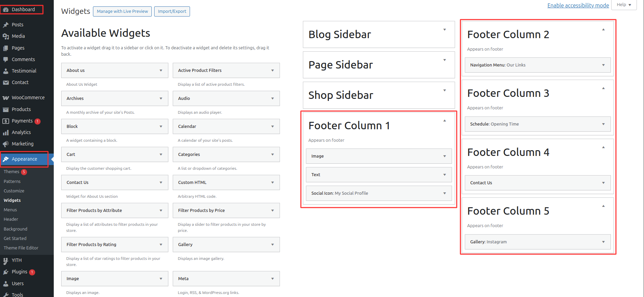Open the Comments section icon
The height and width of the screenshot is (297, 644).
[6, 59]
